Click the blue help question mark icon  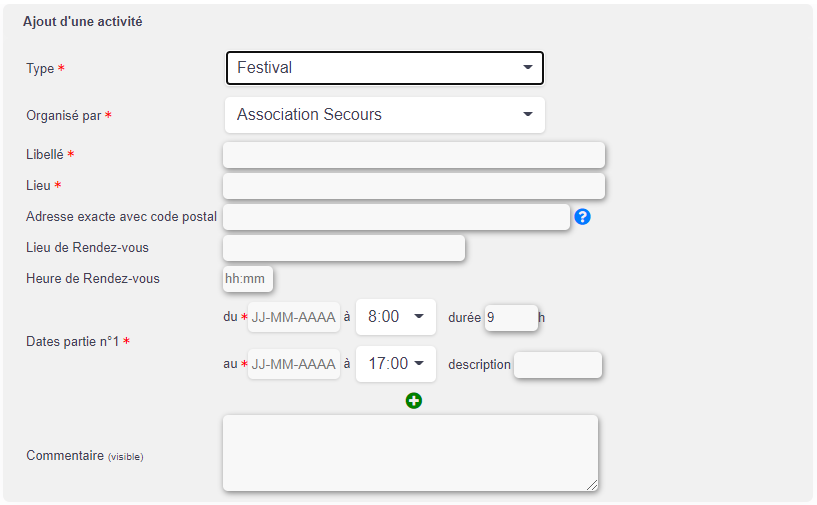click(582, 216)
